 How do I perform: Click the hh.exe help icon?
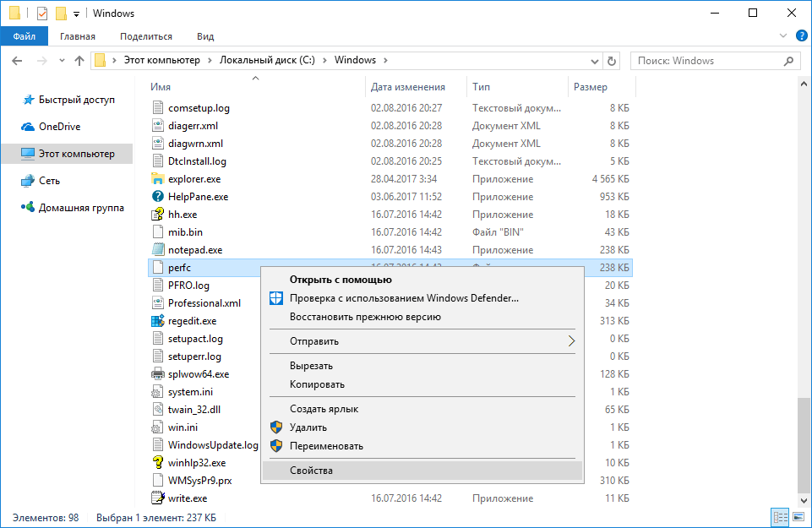point(157,214)
